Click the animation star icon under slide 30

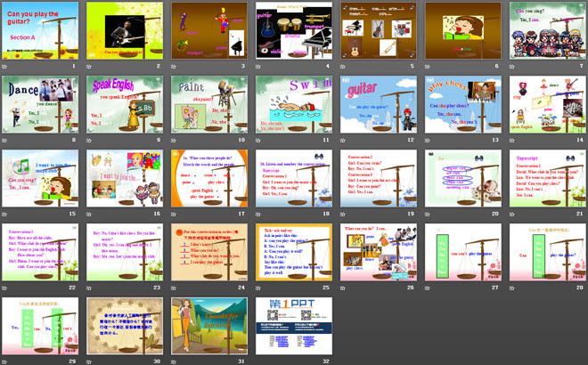click(x=89, y=362)
